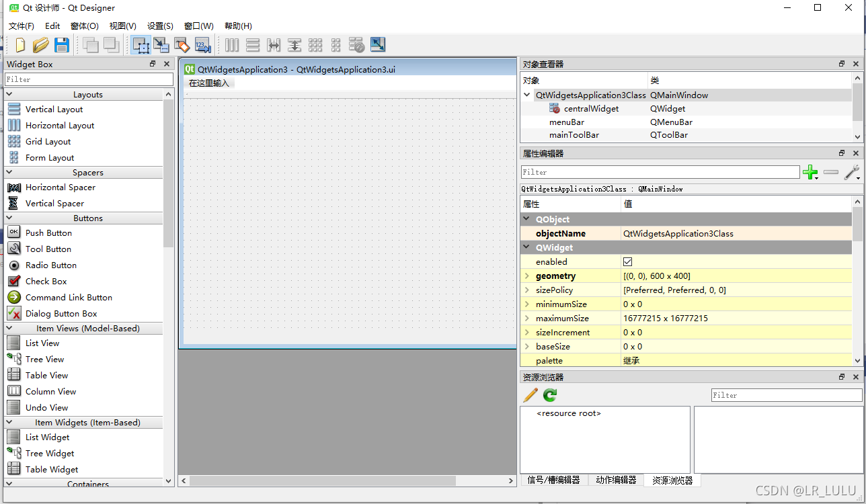Open the 文件(F) menu
This screenshot has width=866, height=504.
click(22, 26)
